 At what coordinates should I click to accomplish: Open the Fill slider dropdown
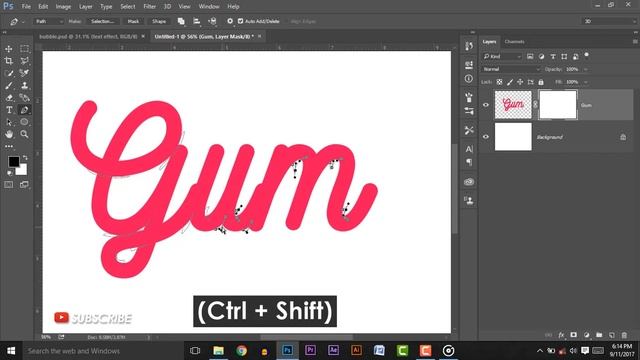(586, 82)
